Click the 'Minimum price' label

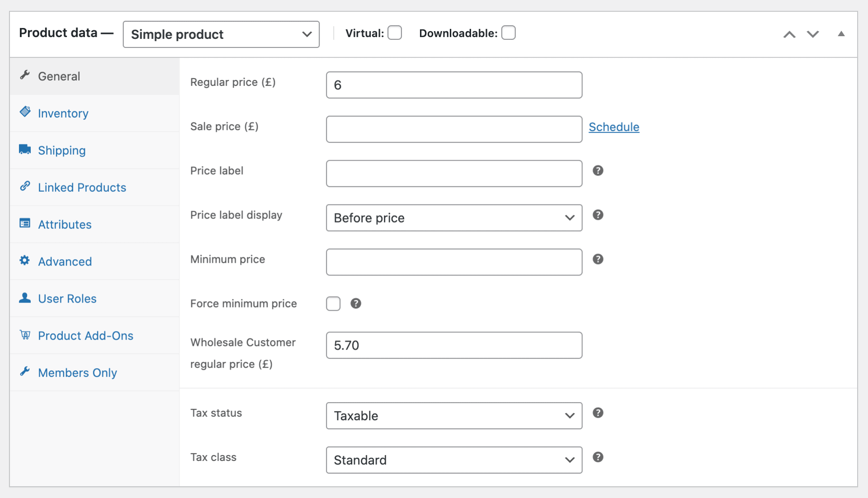coord(227,259)
